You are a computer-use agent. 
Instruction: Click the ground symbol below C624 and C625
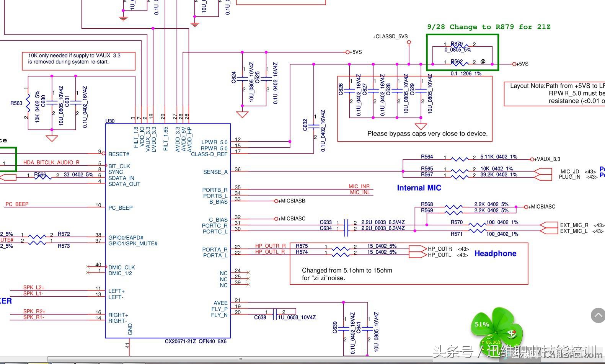click(x=242, y=114)
